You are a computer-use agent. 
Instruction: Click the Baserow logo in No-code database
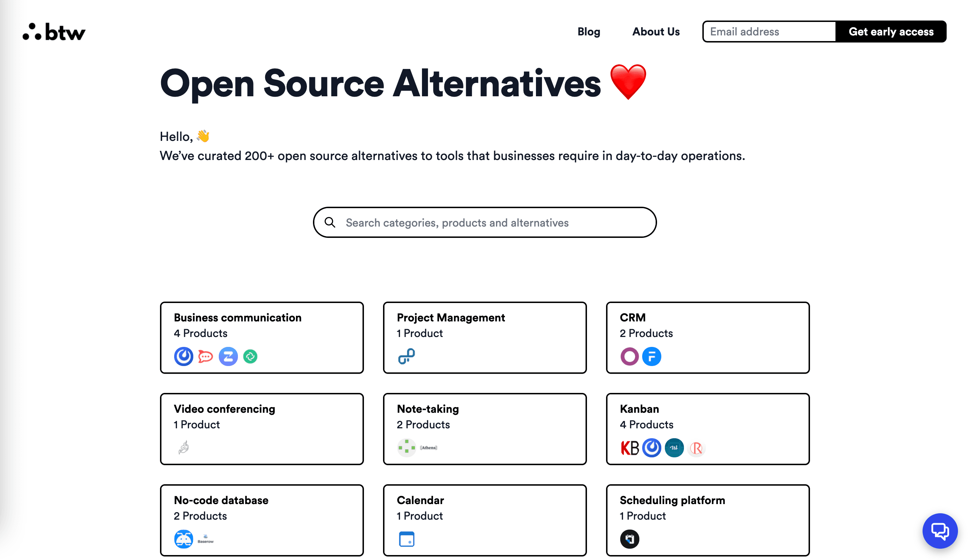tap(205, 539)
